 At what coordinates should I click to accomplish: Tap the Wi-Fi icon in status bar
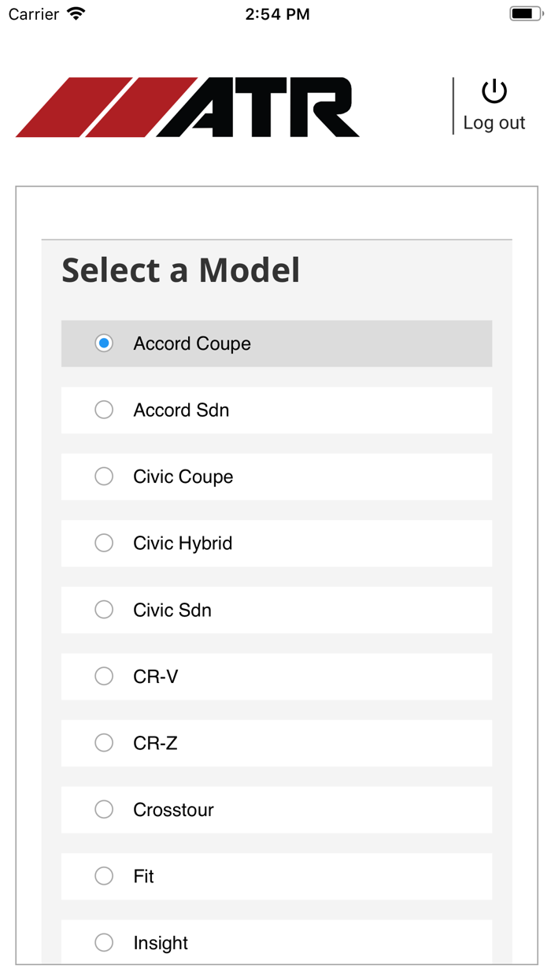tap(76, 14)
